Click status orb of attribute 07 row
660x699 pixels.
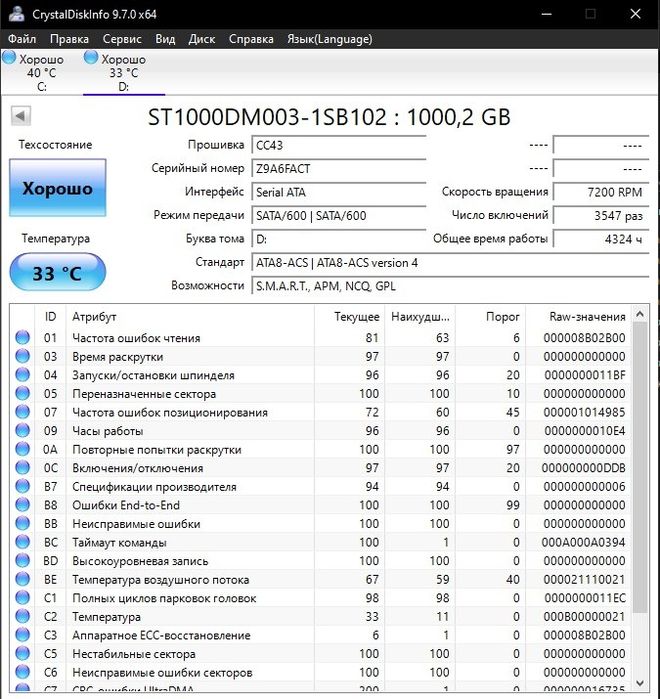point(23,412)
